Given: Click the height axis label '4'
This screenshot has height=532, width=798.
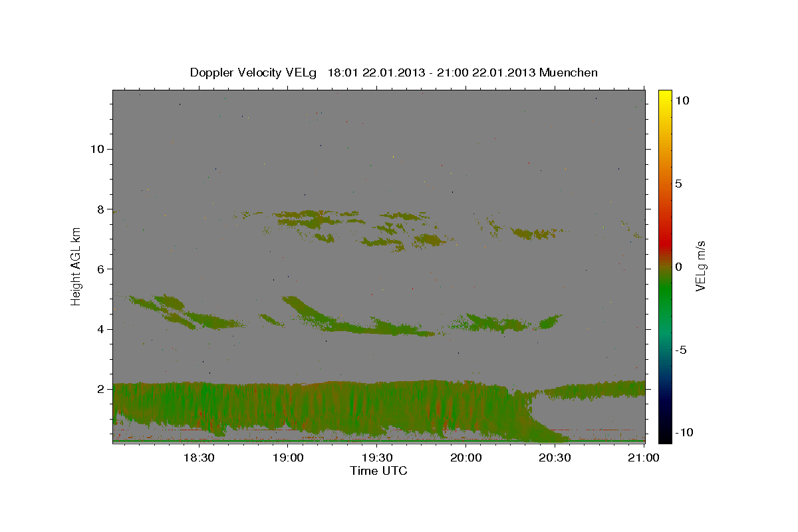Looking at the screenshot, I should 100,329.
